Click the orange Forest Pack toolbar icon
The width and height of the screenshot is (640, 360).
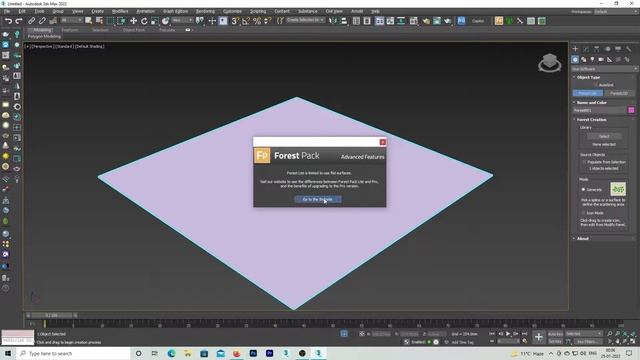pos(499,21)
